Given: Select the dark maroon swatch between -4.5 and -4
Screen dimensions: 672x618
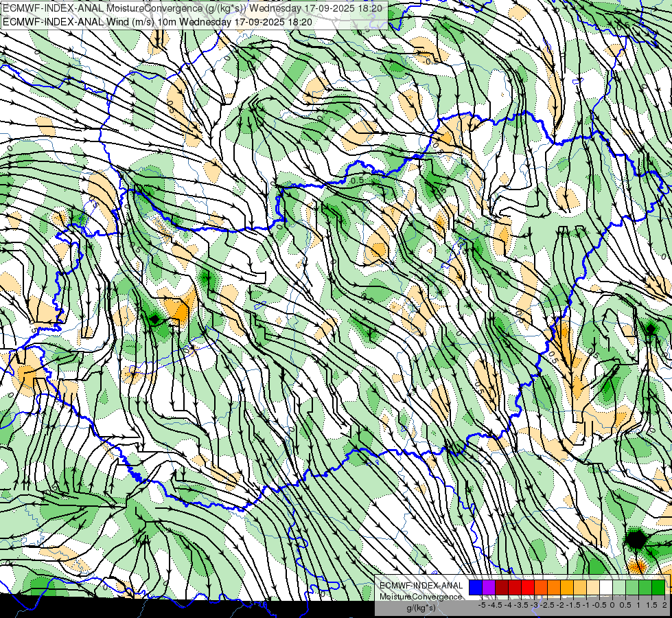Looking at the screenshot, I should point(502,588).
